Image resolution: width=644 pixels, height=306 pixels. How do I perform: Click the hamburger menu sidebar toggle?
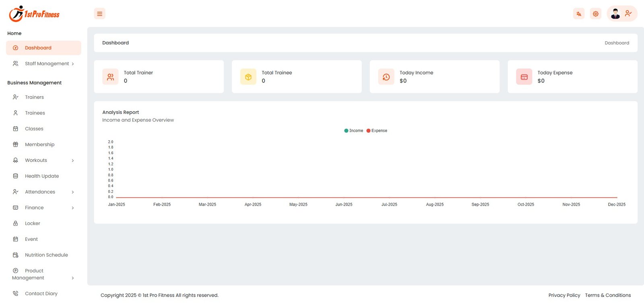click(99, 14)
